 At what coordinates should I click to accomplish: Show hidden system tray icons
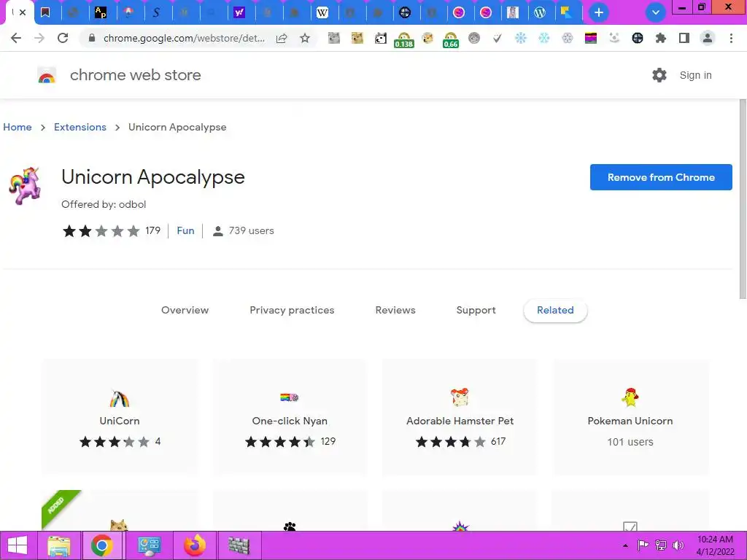click(x=625, y=545)
